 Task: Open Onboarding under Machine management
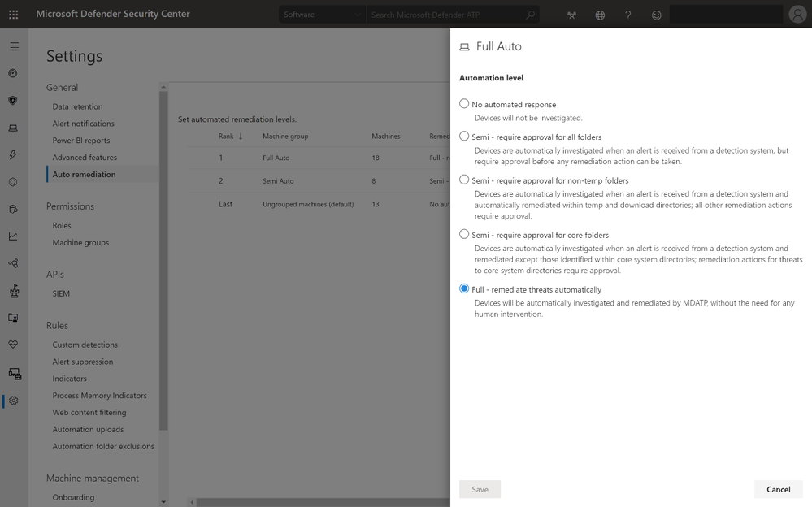73,497
